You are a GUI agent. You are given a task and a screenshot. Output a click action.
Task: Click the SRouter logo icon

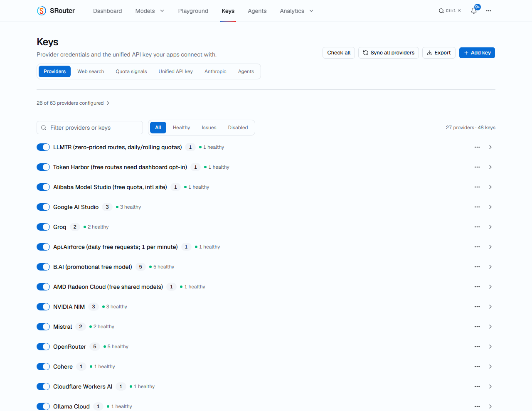(x=42, y=11)
